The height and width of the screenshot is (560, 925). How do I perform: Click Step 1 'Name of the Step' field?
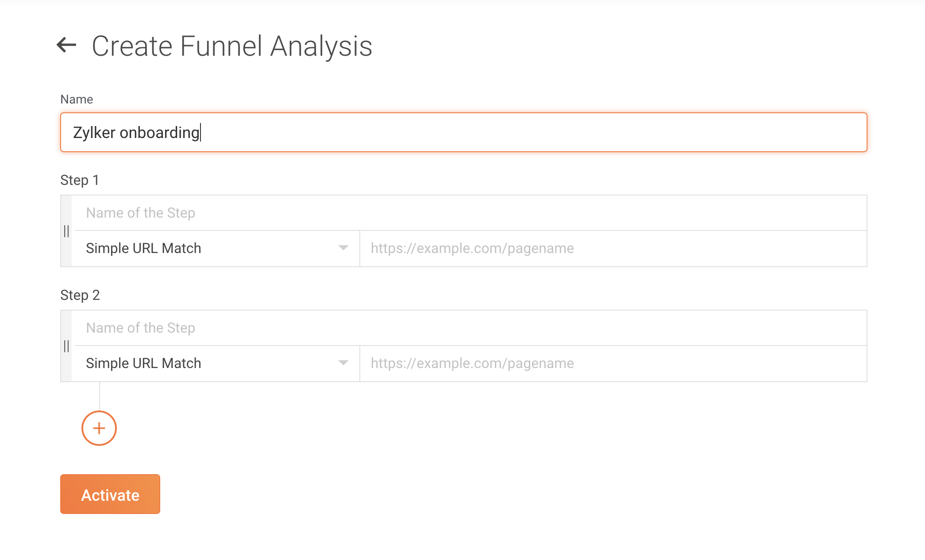(x=469, y=213)
